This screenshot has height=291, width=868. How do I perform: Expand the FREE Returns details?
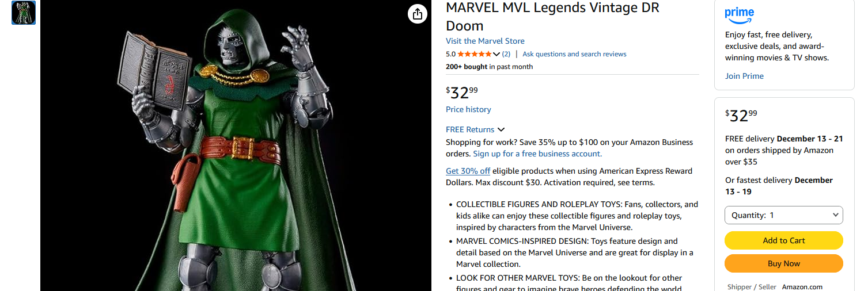pyautogui.click(x=475, y=129)
